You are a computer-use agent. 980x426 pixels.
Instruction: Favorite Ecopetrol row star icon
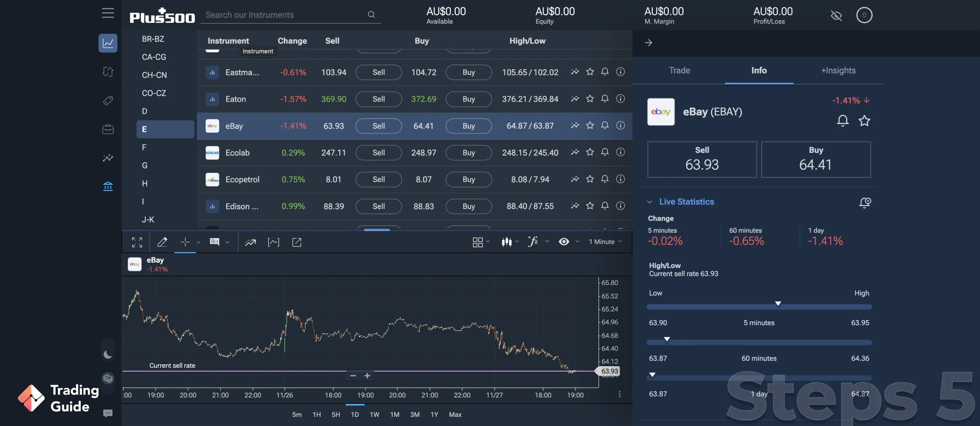[x=590, y=179]
